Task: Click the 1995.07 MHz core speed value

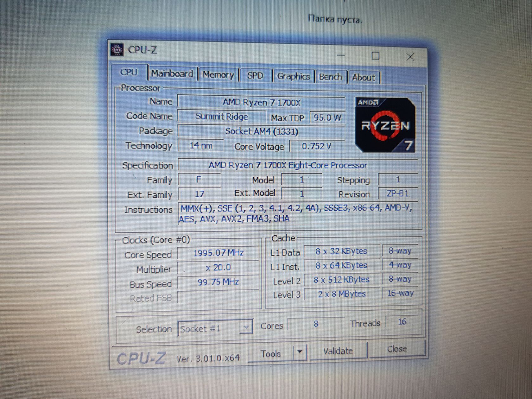Action: click(x=218, y=253)
